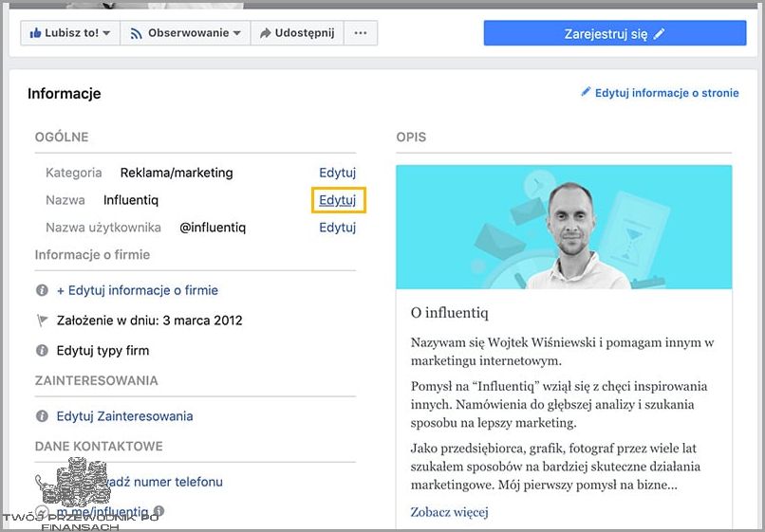The image size is (765, 532).
Task: Expand the Obserwowanie dropdown arrow
Action: pos(236,33)
